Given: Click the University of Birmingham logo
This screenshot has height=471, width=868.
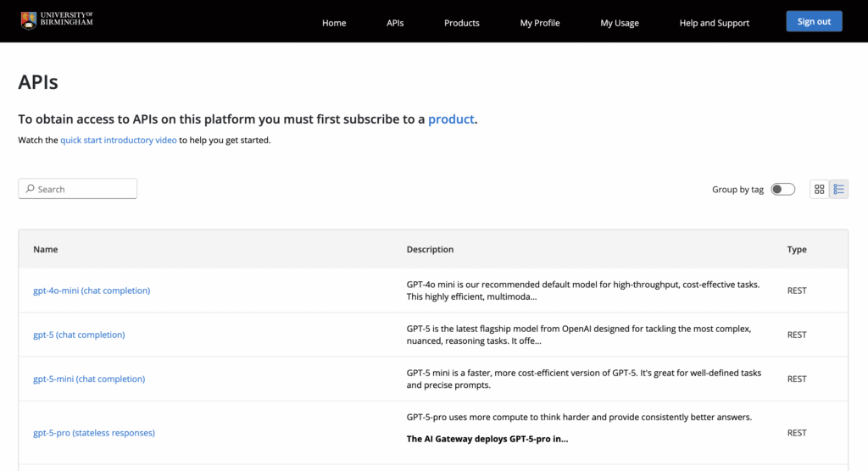Looking at the screenshot, I should click(57, 20).
